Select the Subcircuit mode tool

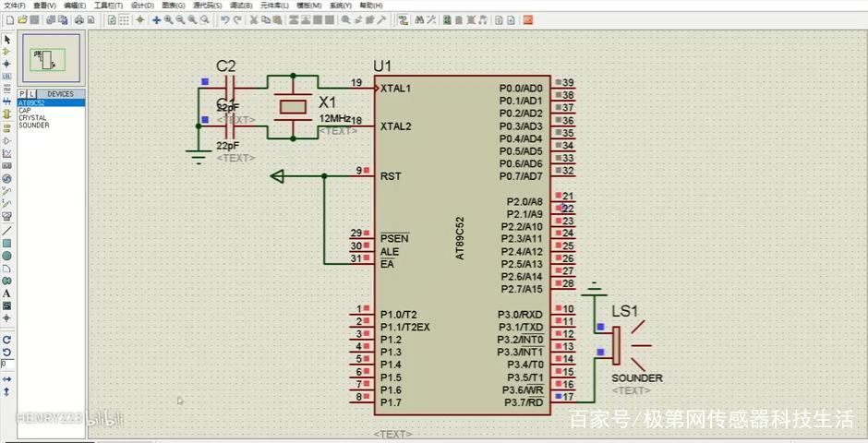pyautogui.click(x=7, y=114)
